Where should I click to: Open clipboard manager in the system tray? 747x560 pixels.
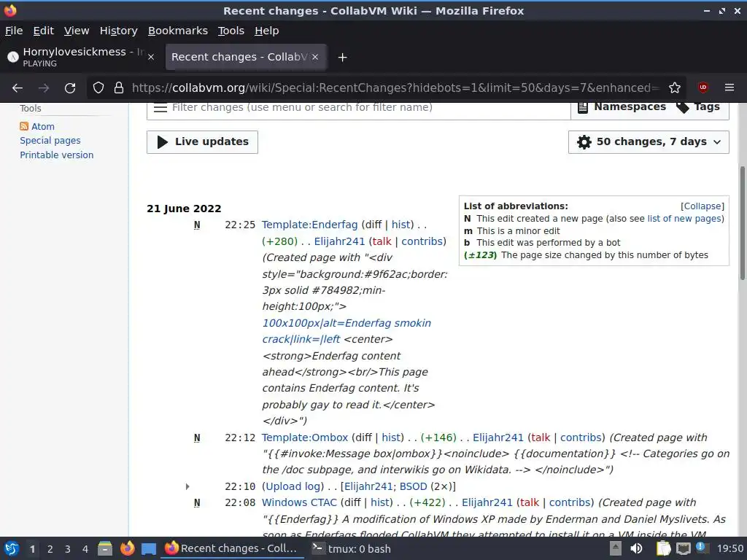pyautogui.click(x=663, y=548)
